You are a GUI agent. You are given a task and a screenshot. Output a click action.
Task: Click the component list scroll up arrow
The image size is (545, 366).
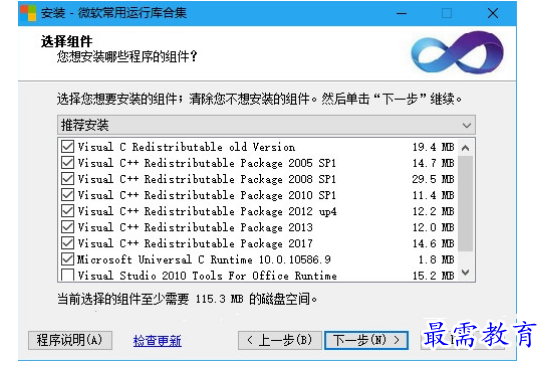coord(466,148)
